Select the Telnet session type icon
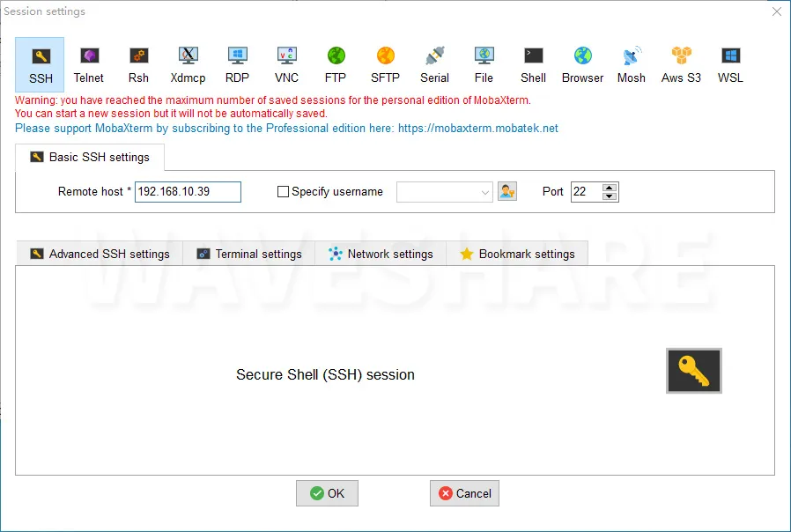Viewport: 791px width, 532px height. [x=89, y=64]
